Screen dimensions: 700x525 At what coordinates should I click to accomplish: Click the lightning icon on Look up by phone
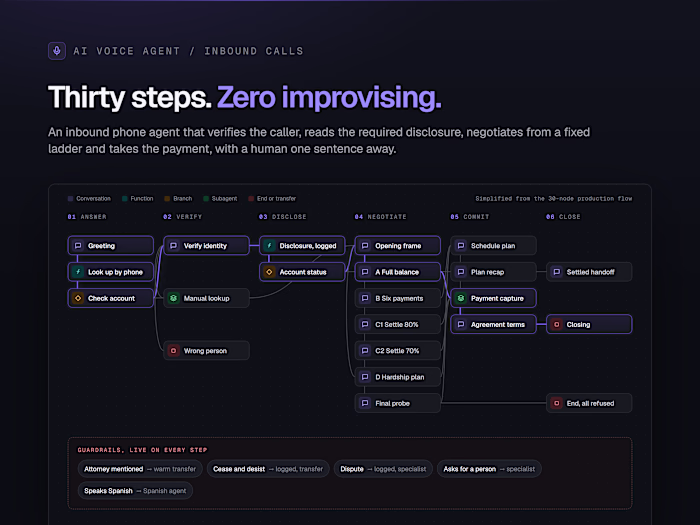pos(78,272)
